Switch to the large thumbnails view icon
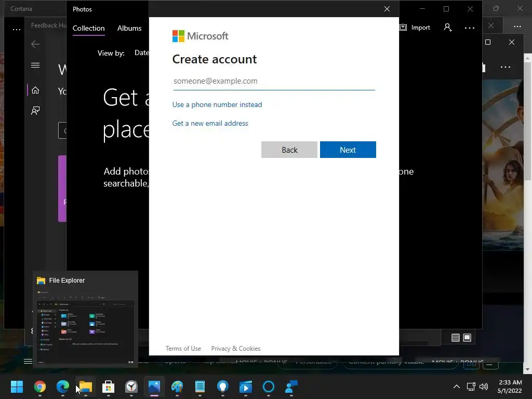The image size is (532, 399). click(x=467, y=338)
